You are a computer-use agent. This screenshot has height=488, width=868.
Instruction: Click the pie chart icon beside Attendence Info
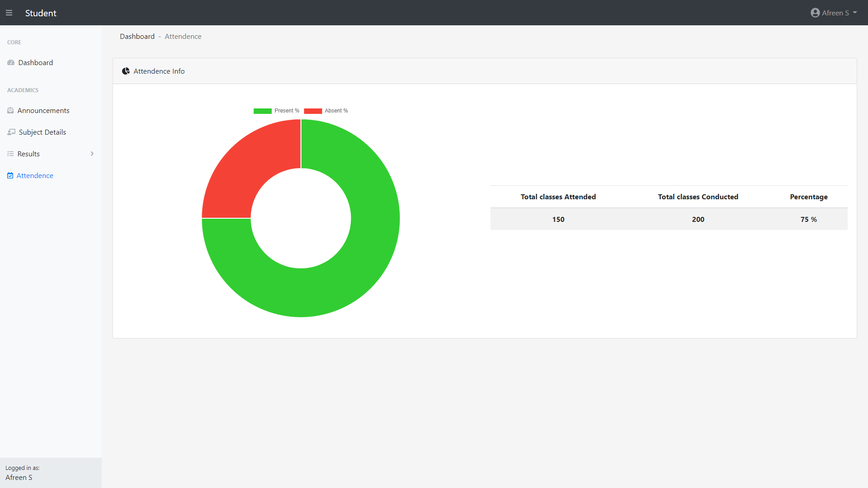click(126, 71)
